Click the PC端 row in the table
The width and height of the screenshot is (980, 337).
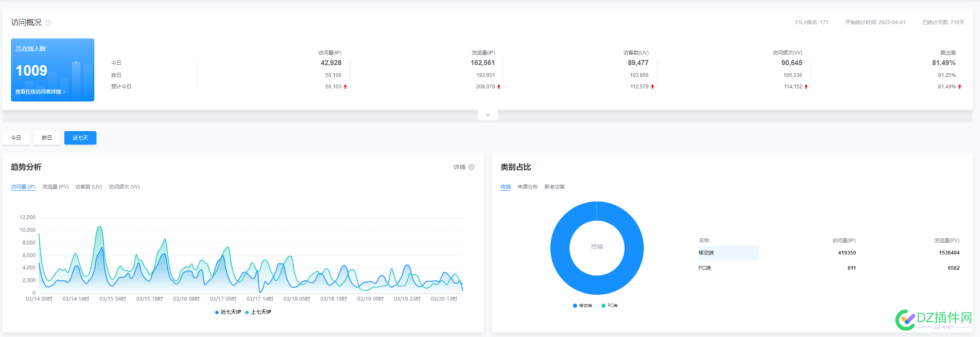click(829, 268)
